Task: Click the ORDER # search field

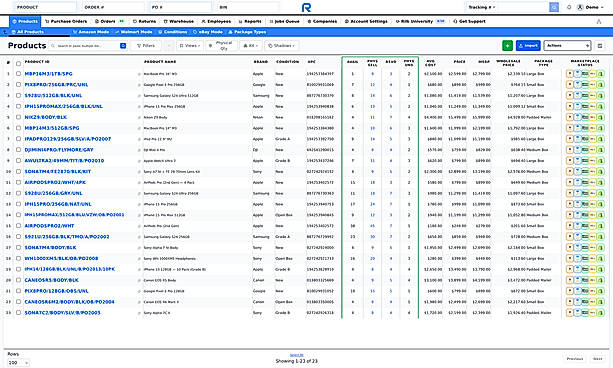Action: (x=113, y=7)
